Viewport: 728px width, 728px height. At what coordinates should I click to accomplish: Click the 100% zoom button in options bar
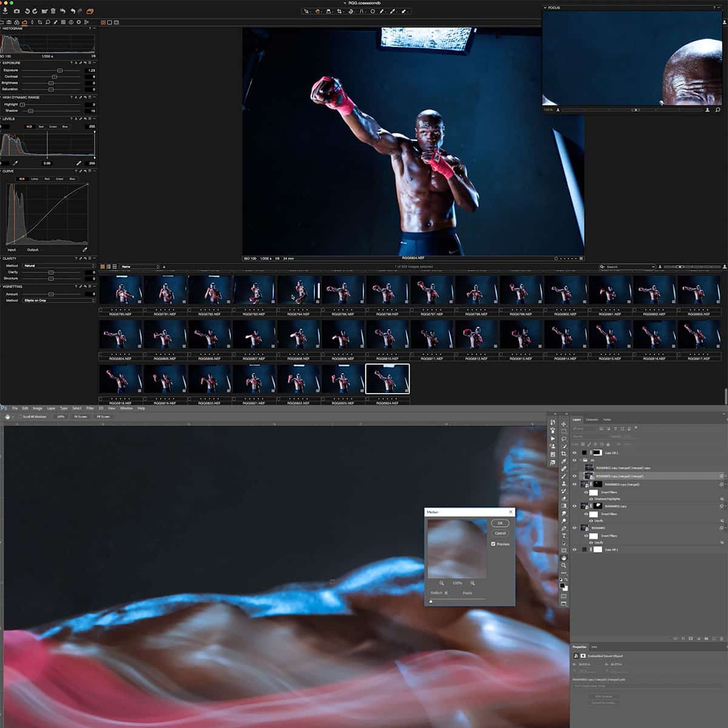pos(61,417)
